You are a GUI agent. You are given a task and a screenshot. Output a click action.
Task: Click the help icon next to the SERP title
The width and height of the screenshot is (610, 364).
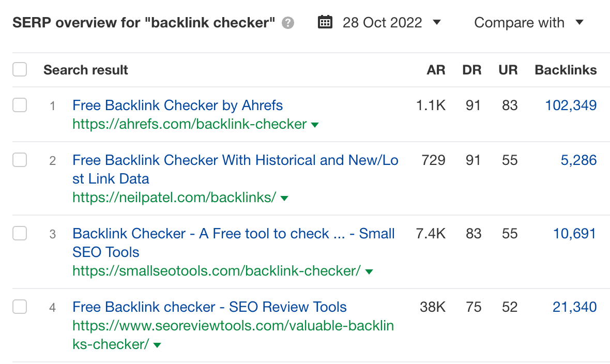(x=289, y=22)
